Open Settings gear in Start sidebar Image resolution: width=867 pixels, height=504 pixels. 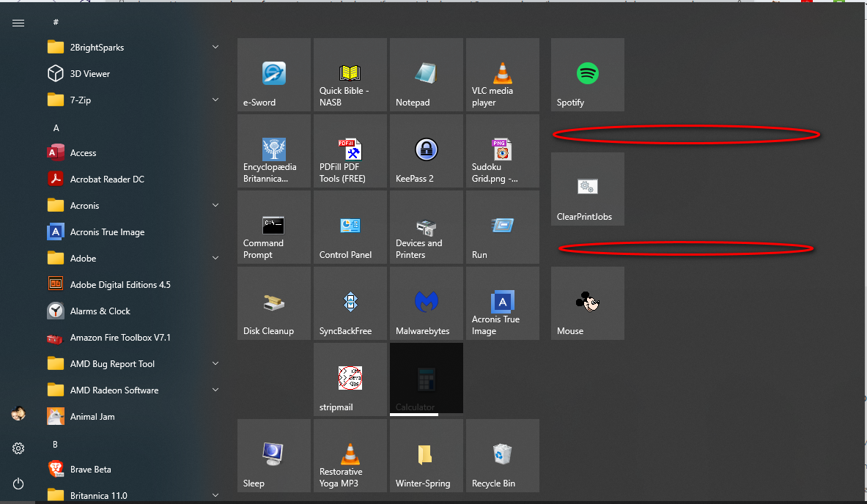[18, 448]
